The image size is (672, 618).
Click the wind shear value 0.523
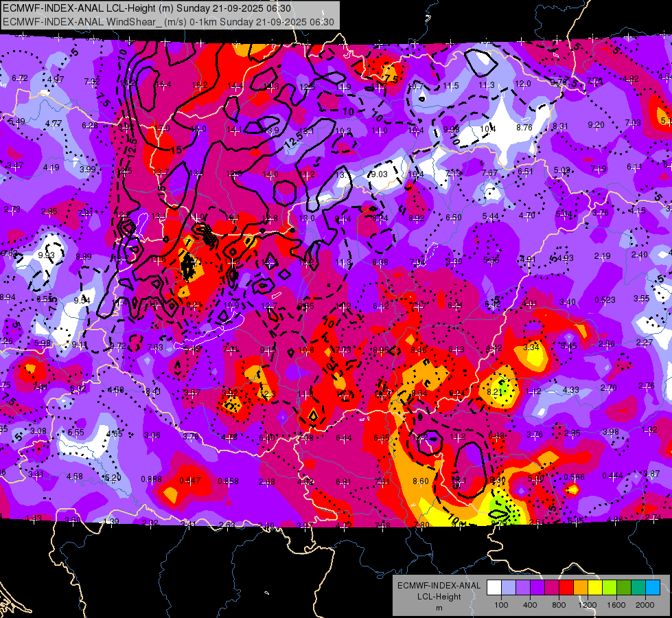tap(605, 300)
